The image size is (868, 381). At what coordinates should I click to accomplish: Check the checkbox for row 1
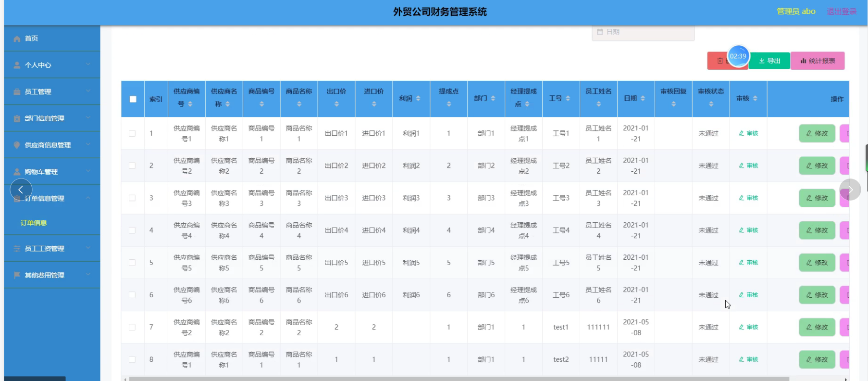click(132, 133)
